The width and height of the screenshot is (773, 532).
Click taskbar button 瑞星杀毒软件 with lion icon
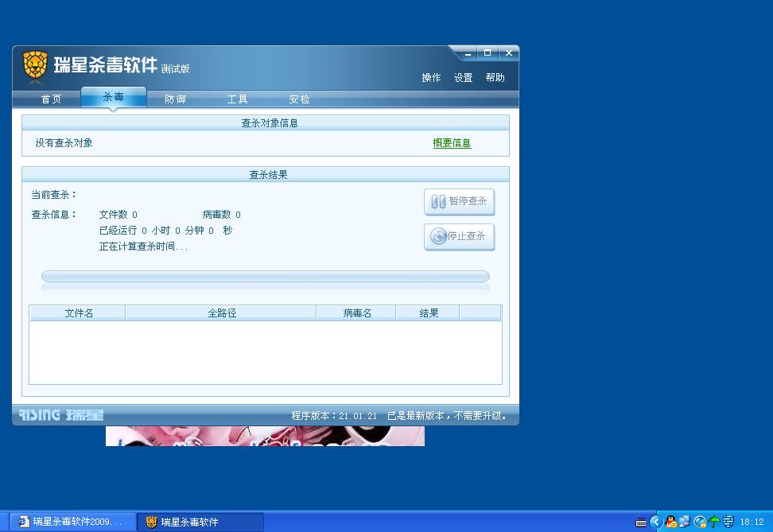pos(200,522)
